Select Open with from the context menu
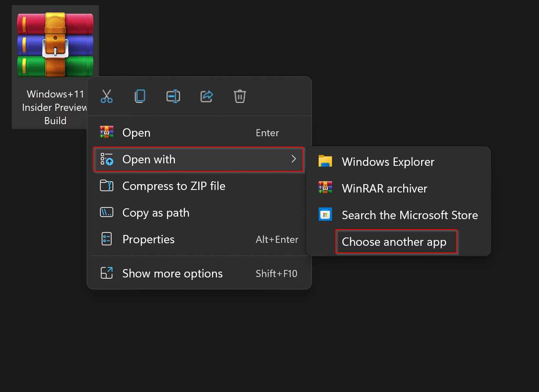Viewport: 539px width, 392px height. click(x=148, y=159)
